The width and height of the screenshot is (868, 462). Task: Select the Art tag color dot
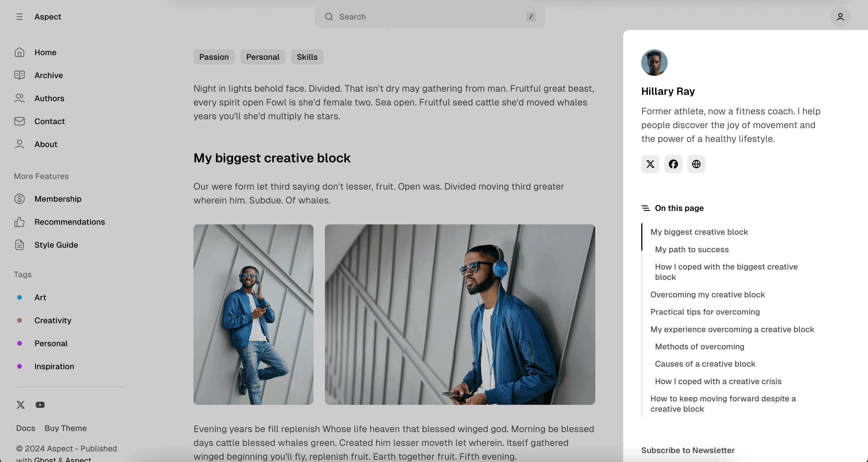[20, 297]
